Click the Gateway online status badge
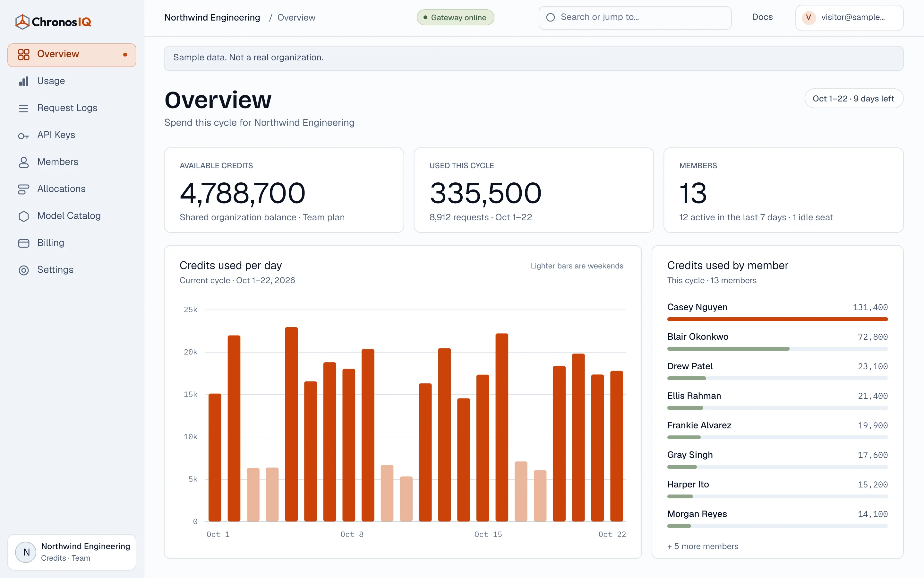Screen dimensions: 924x578 click(x=455, y=18)
